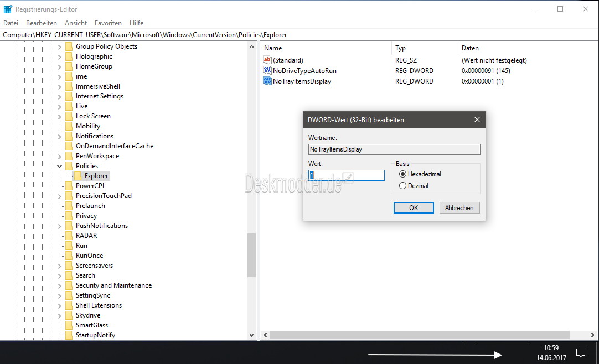
Task: Expand the Lock Screen node
Action: (59, 116)
